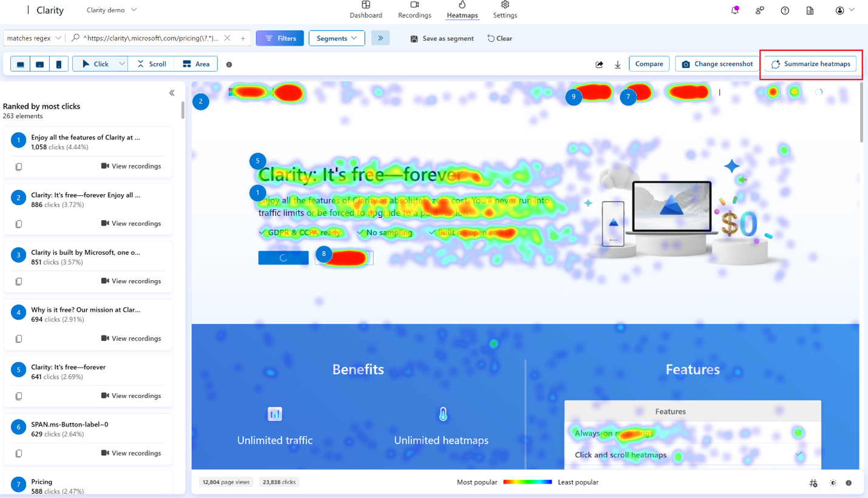Share the heatmap via the share icon
Screen dimensions: 868x498
coord(599,63)
